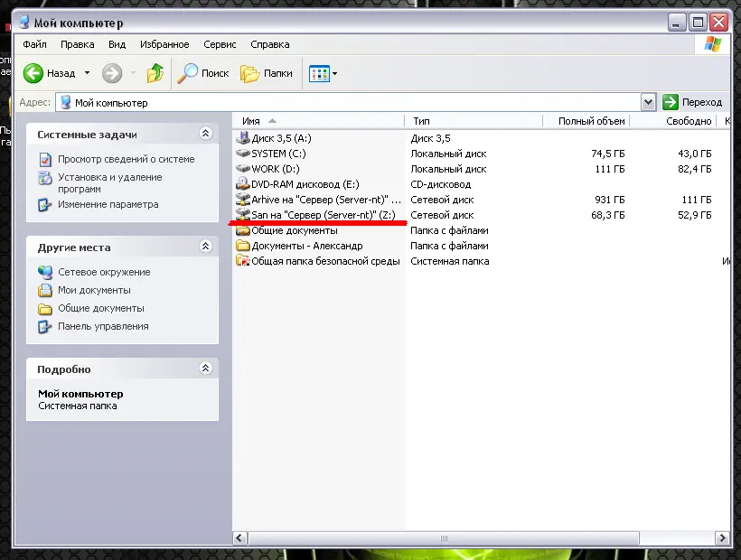This screenshot has width=741, height=560.
Task: Click the title bar My Computer icon
Action: tap(24, 23)
